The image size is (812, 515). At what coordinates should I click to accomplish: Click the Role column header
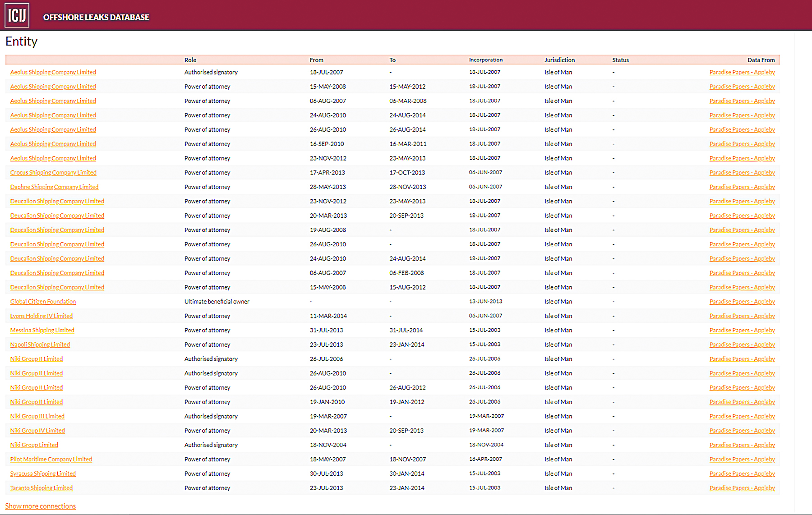190,60
